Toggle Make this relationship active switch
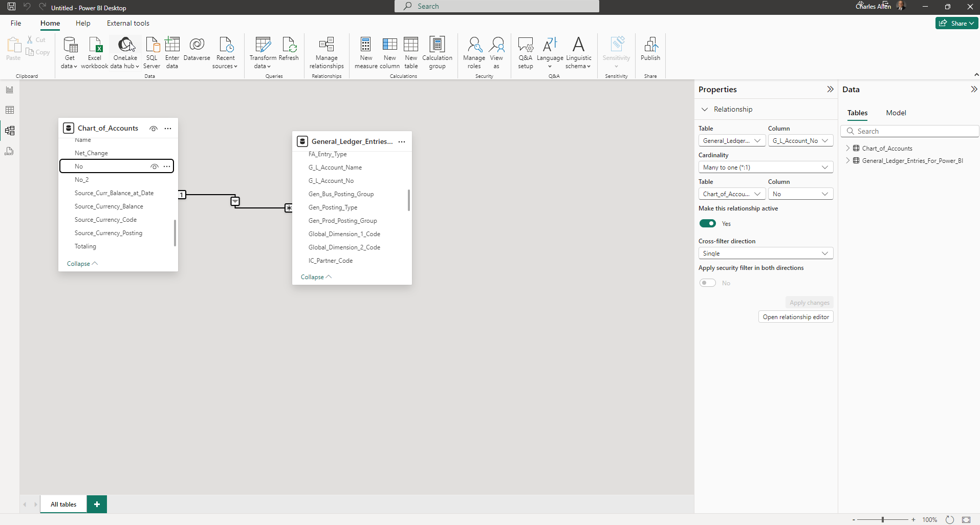Screen dimensions: 980x525 (708, 223)
